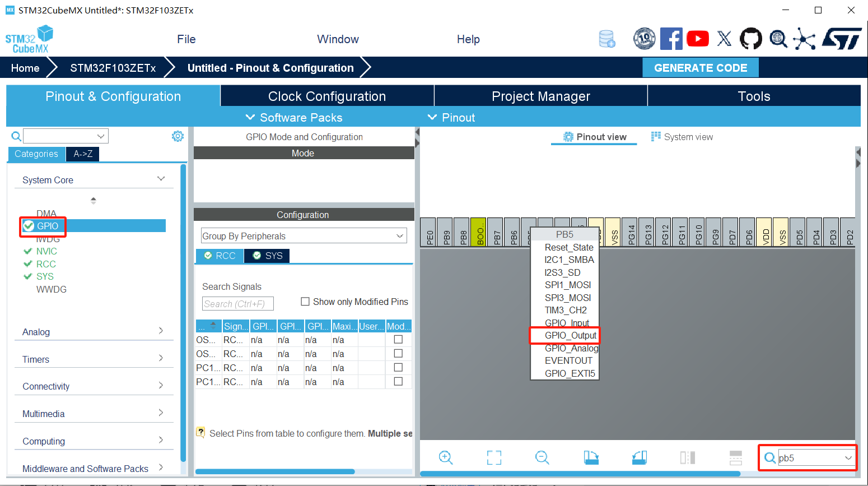
Task: Toggle vertical split view icon
Action: [688, 457]
